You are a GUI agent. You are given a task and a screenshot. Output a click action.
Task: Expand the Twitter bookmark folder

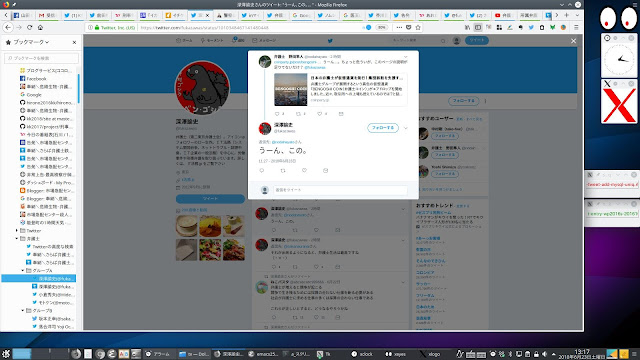pos(17,231)
